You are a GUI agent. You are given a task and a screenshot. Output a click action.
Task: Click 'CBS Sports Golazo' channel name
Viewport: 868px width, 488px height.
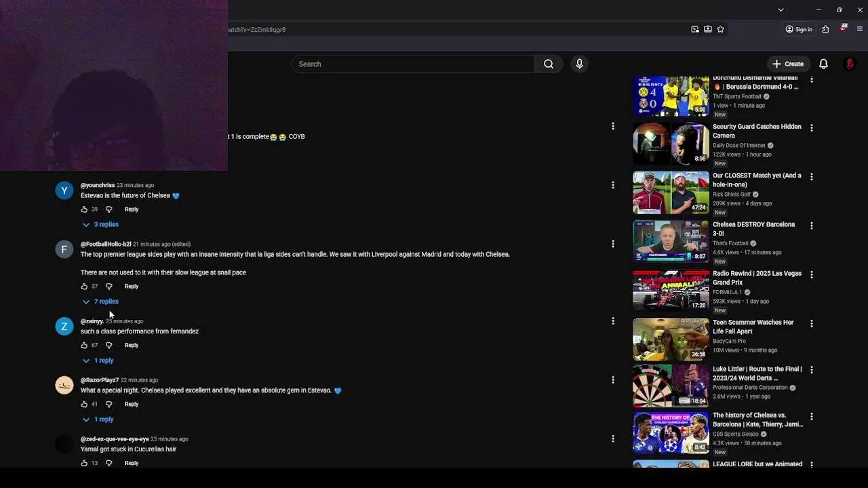(735, 434)
